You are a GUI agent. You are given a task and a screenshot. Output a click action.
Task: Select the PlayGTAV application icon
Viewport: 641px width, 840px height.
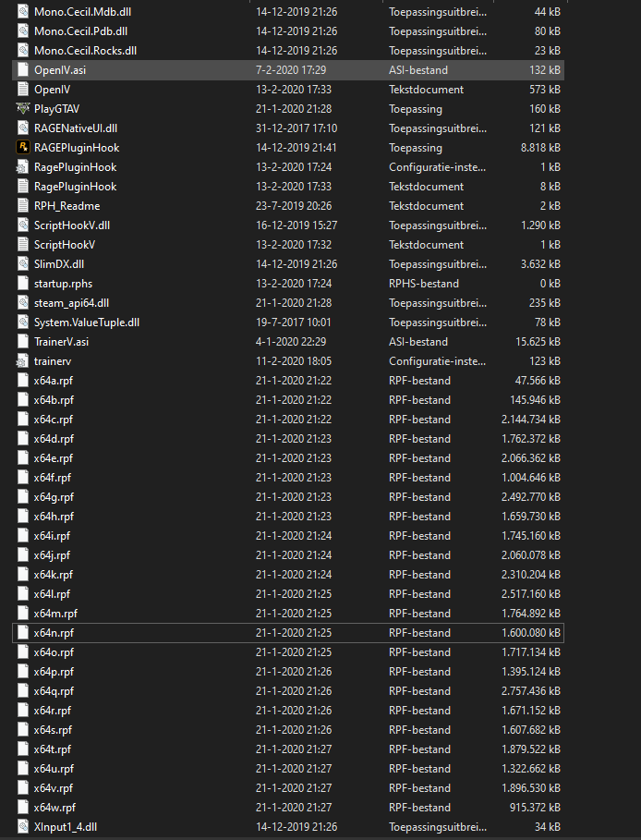22,109
